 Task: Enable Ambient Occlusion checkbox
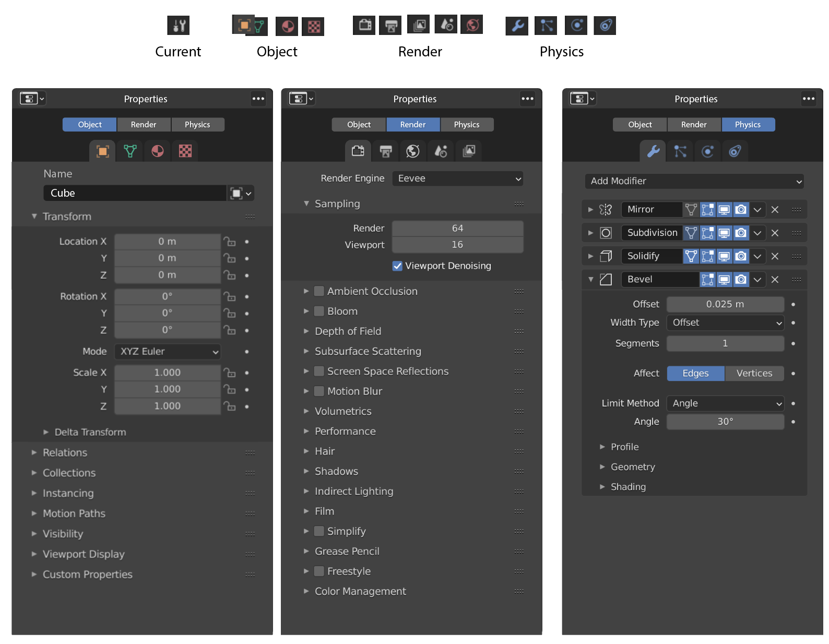tap(319, 291)
